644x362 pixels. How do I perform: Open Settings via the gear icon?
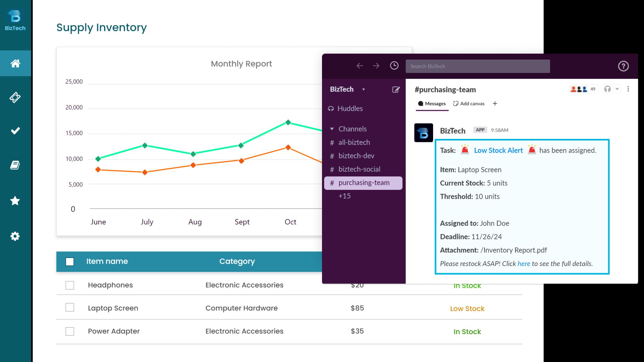point(15,236)
